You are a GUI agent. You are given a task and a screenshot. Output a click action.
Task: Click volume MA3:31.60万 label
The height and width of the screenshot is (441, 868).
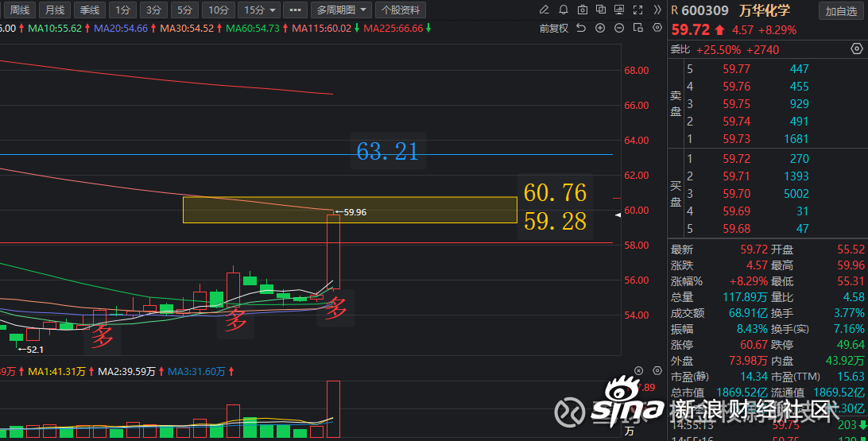tap(196, 371)
